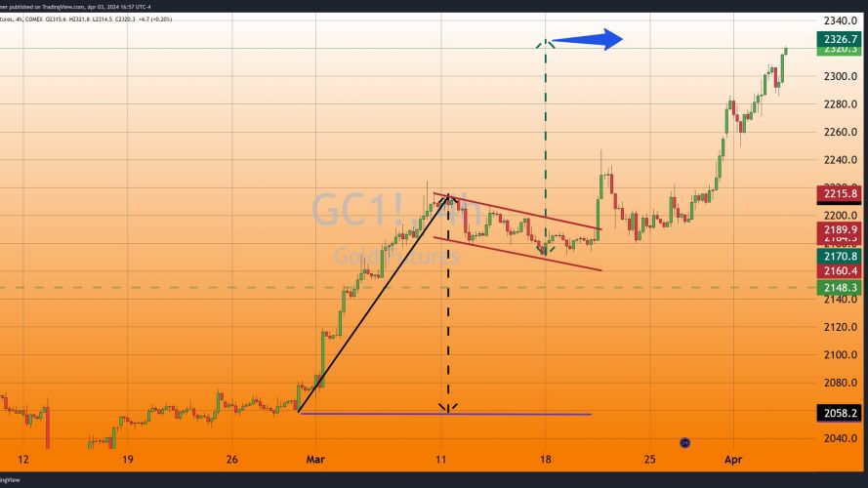Select the lower red channel line
Screen dimensions: 868x488
(517, 254)
